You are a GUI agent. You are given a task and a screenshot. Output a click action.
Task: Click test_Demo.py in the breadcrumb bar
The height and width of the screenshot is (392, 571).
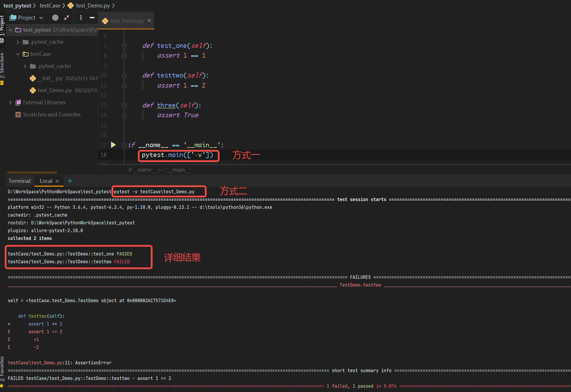(93, 5)
